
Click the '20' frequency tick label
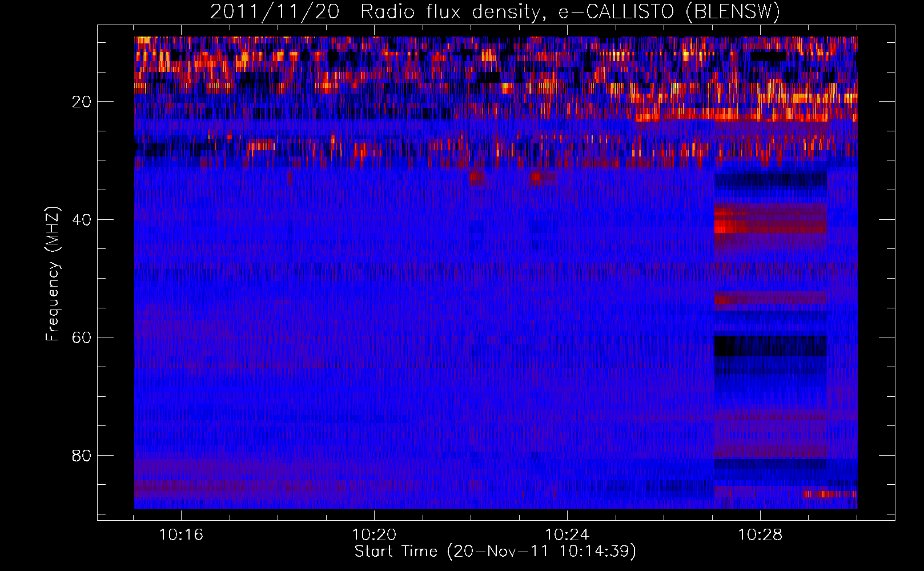click(82, 102)
